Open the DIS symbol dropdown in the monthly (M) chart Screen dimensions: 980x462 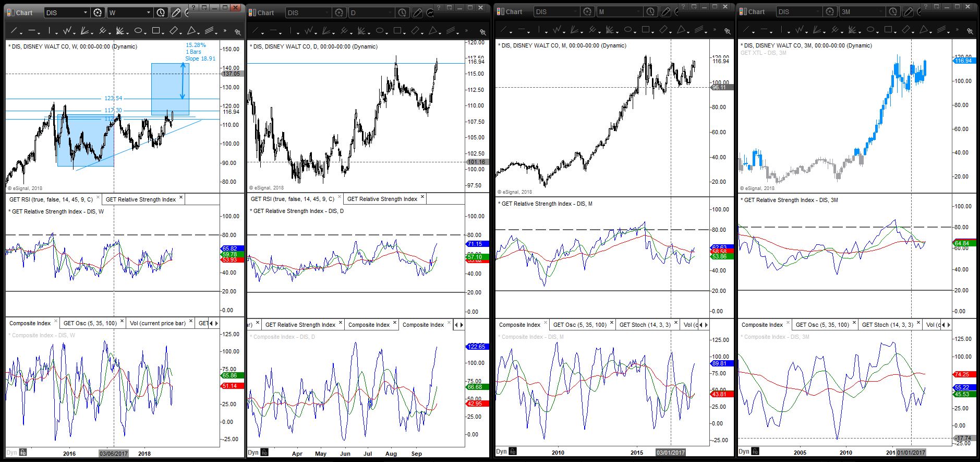pyautogui.click(x=575, y=11)
